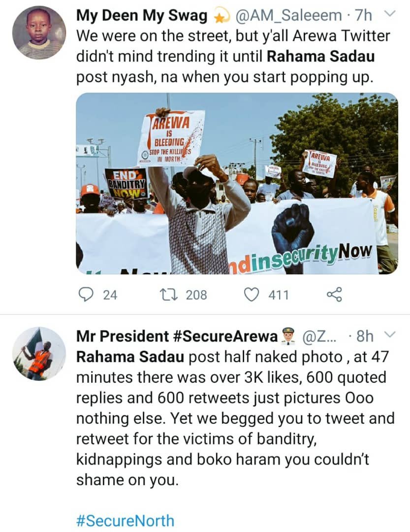Open My Deen My Swag profile picture

pyautogui.click(x=39, y=33)
